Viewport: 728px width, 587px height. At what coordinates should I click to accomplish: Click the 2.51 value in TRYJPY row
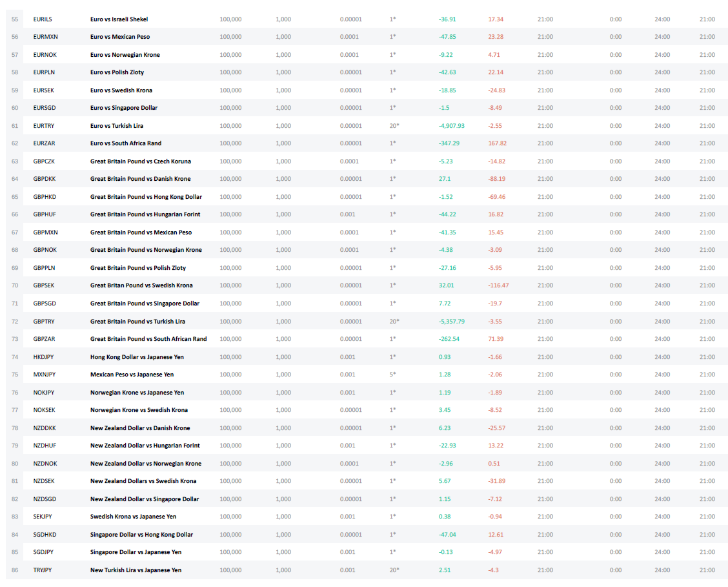coord(445,570)
